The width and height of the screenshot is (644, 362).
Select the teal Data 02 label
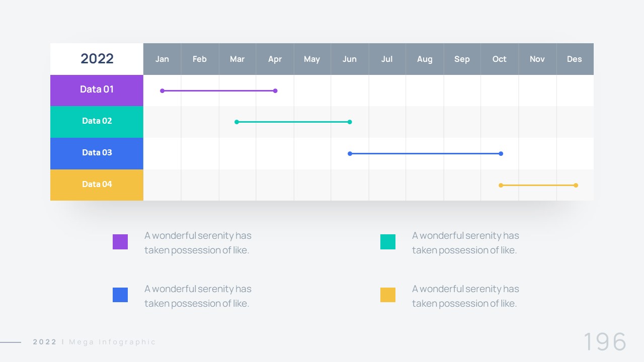97,121
